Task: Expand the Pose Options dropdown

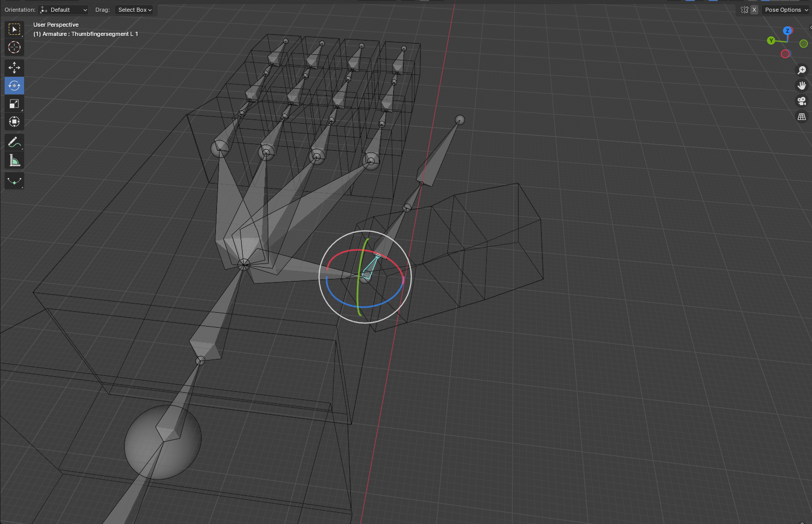Action: pos(786,10)
